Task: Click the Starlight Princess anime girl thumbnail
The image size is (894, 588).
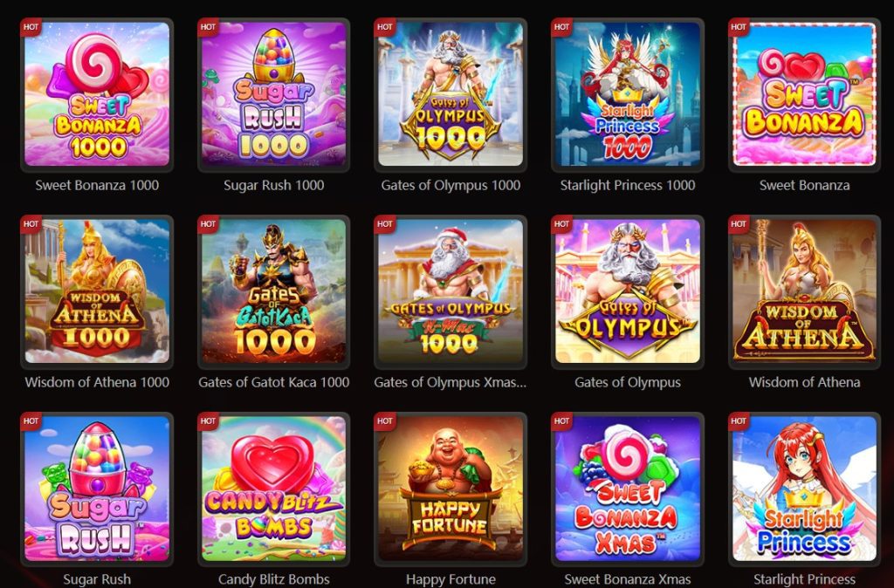Action: 804,489
